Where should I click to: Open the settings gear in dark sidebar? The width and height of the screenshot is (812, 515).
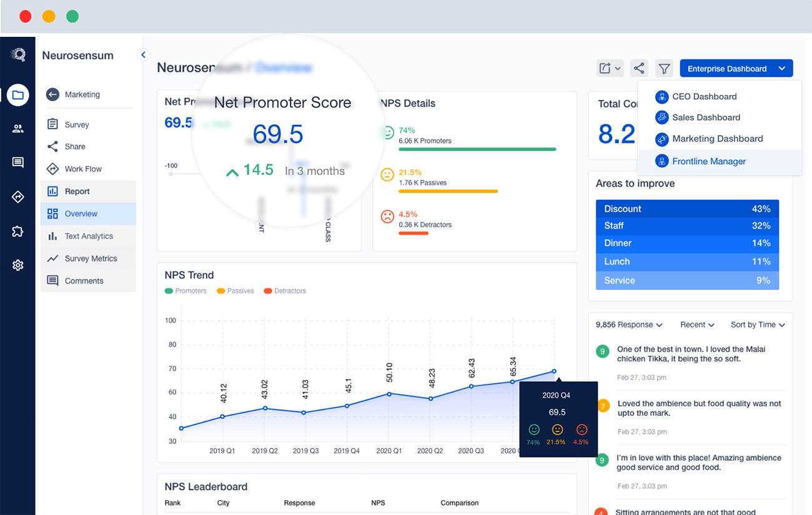(x=18, y=265)
